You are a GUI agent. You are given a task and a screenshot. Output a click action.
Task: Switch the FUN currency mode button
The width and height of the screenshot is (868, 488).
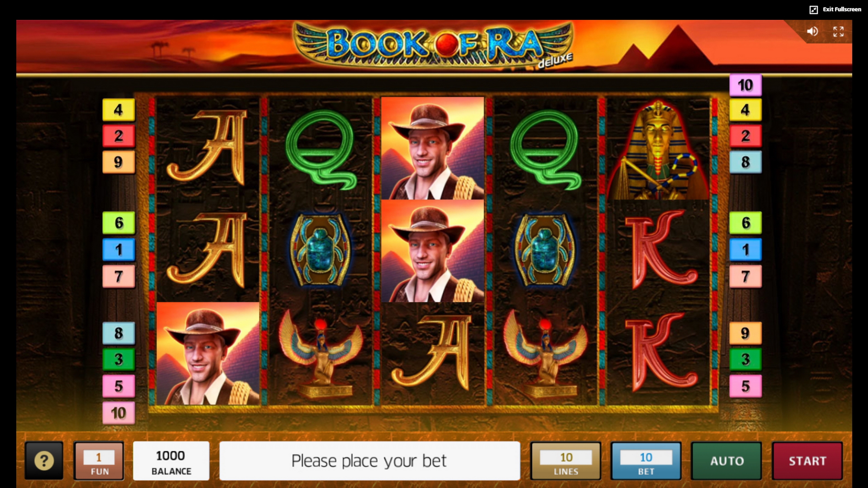coord(99,461)
